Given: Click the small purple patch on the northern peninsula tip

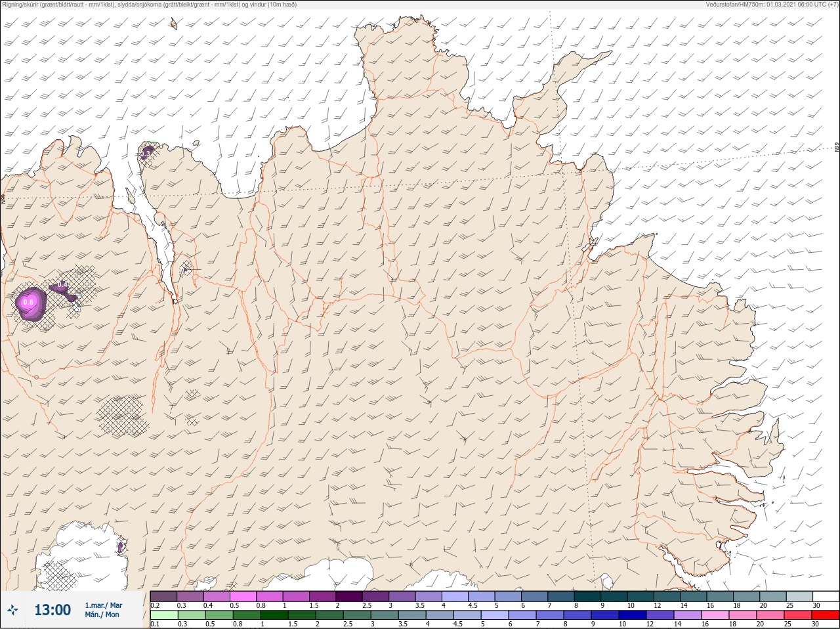Looking at the screenshot, I should click(x=147, y=154).
